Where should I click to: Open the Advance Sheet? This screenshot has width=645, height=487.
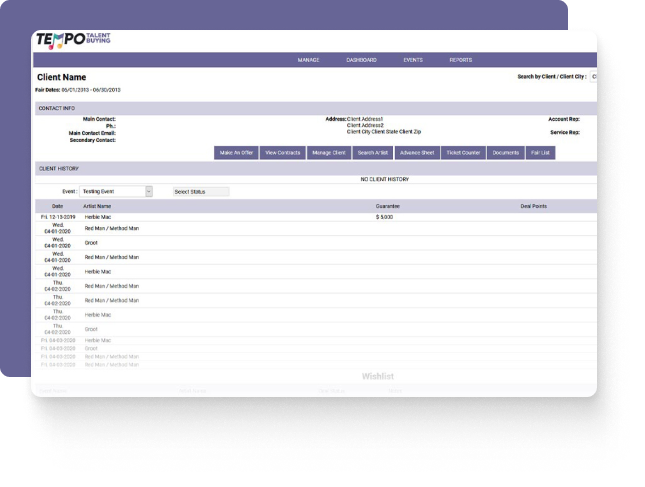pyautogui.click(x=417, y=153)
